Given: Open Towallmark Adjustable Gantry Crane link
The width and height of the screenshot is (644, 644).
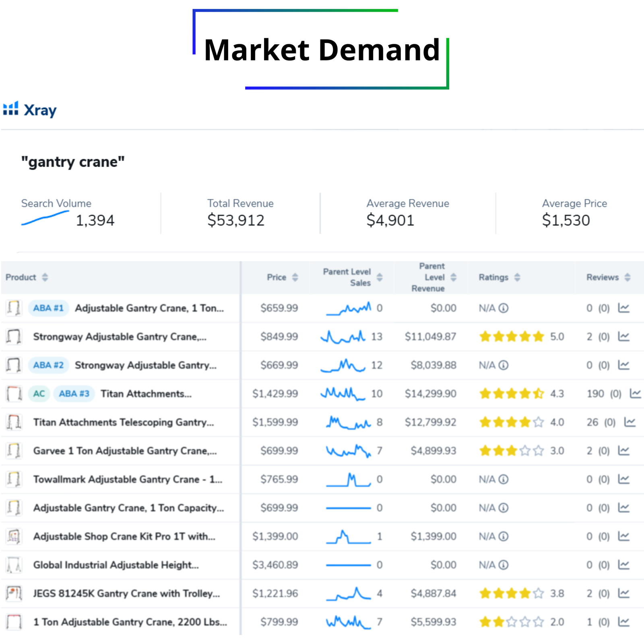Looking at the screenshot, I should point(128,480).
